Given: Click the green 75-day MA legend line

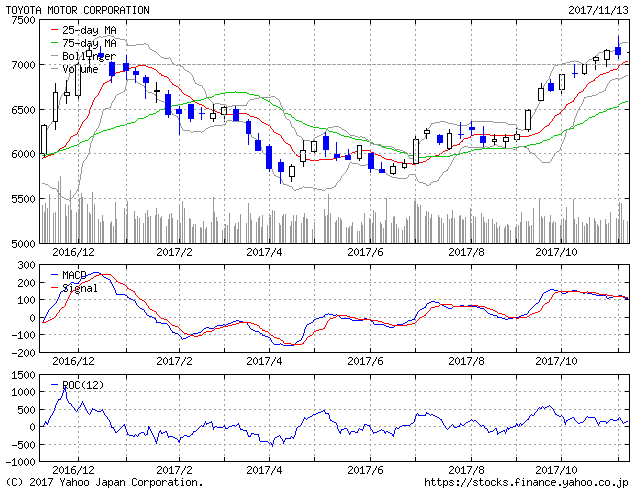Looking at the screenshot, I should pos(53,44).
